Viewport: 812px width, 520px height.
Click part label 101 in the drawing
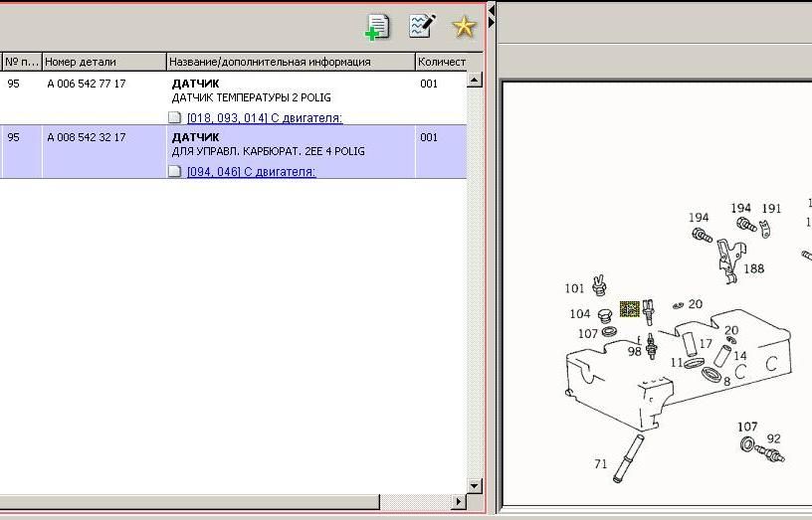574,289
